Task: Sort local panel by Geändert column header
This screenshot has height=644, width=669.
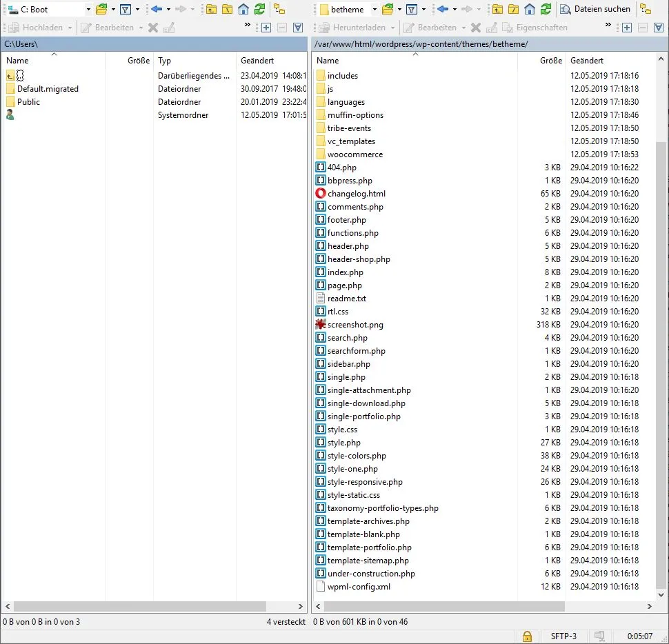Action: (272, 61)
